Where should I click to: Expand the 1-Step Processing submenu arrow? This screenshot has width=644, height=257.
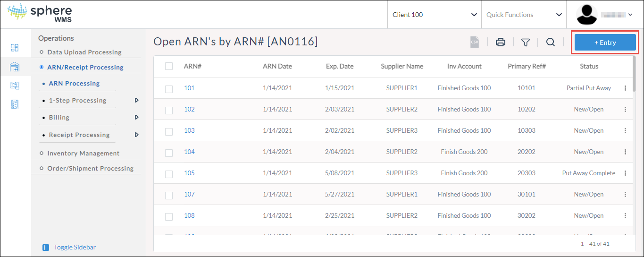tap(136, 100)
